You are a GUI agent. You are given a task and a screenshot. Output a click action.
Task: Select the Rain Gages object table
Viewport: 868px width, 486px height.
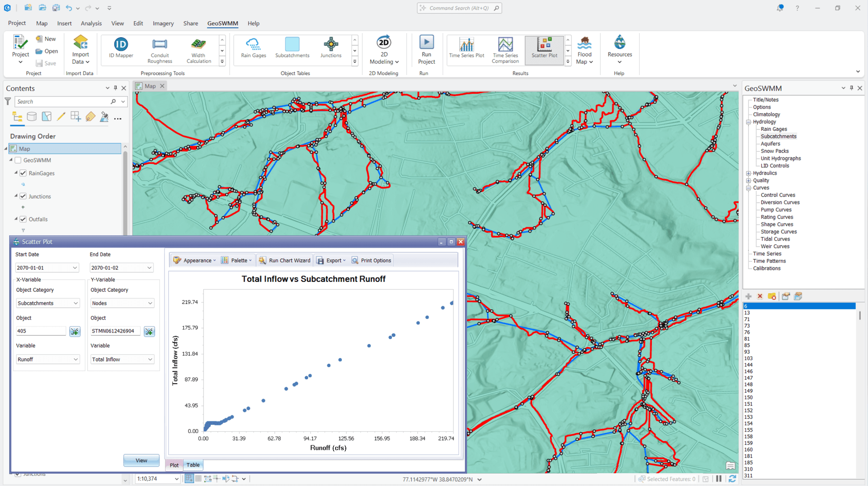tap(253, 50)
